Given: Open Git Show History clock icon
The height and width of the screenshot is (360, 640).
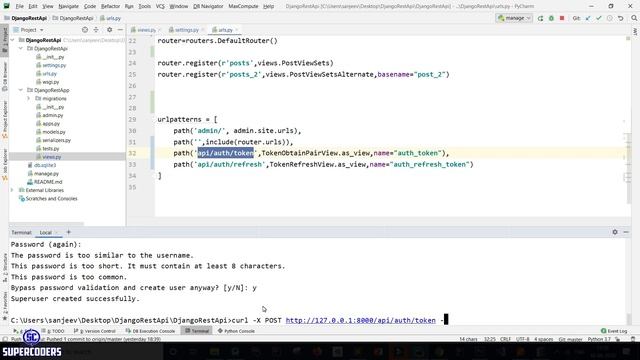Looking at the screenshot, I should pyautogui.click(x=610, y=18).
